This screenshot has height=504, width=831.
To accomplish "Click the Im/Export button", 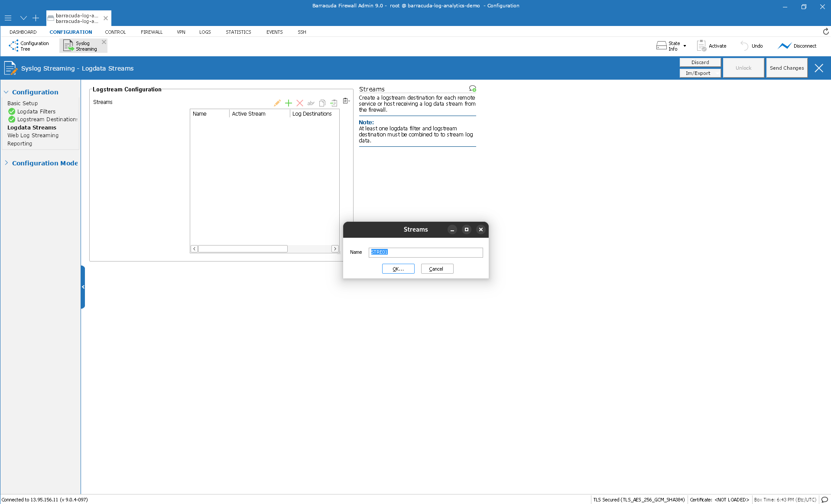I will click(700, 73).
